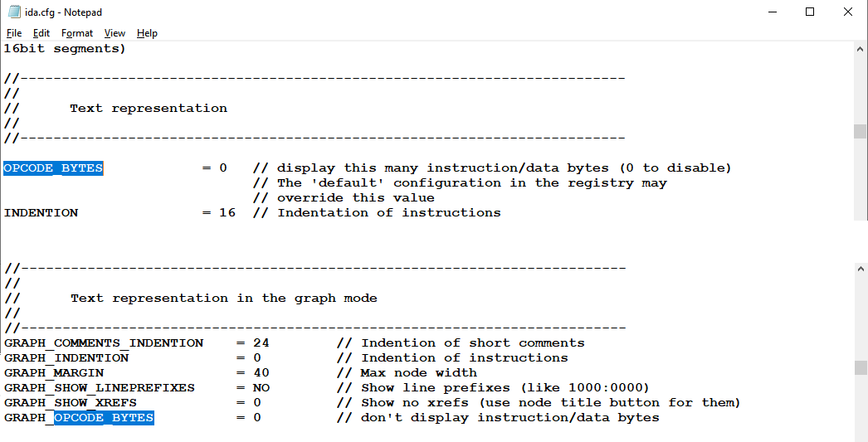Click the GRAPH_MARGIN value 40
The width and height of the screenshot is (868, 442).
(x=261, y=373)
